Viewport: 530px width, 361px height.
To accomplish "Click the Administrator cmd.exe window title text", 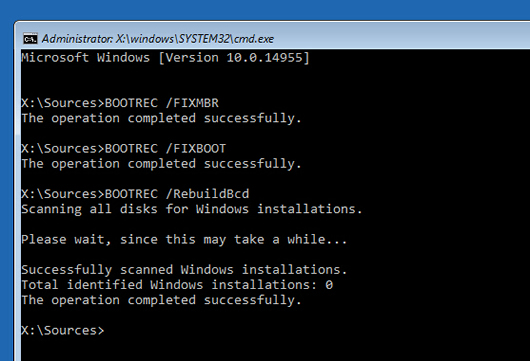I will tap(158, 39).
